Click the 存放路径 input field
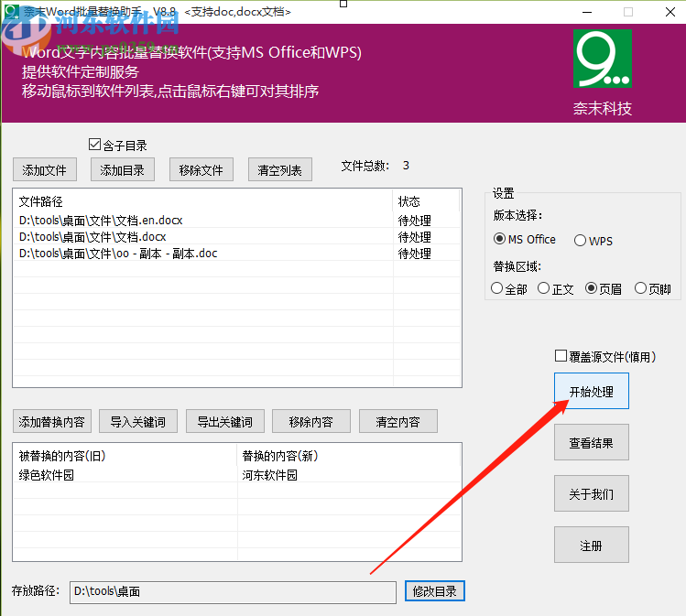Screen dimensions: 686x616 coord(233,592)
